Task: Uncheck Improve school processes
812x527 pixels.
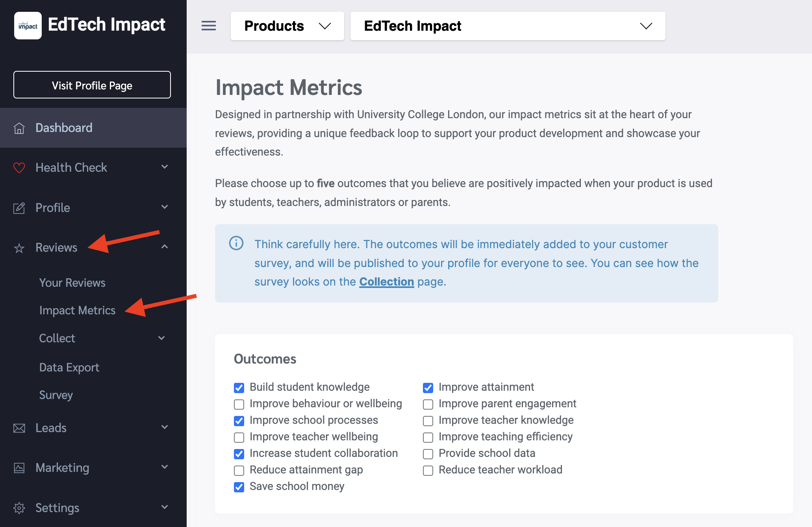Action: 239,421
